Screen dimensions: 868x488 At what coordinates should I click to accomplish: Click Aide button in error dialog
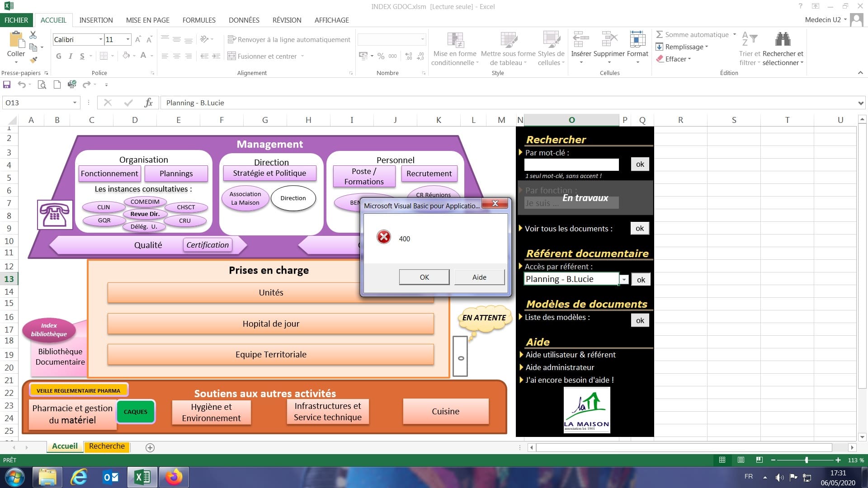pyautogui.click(x=479, y=277)
